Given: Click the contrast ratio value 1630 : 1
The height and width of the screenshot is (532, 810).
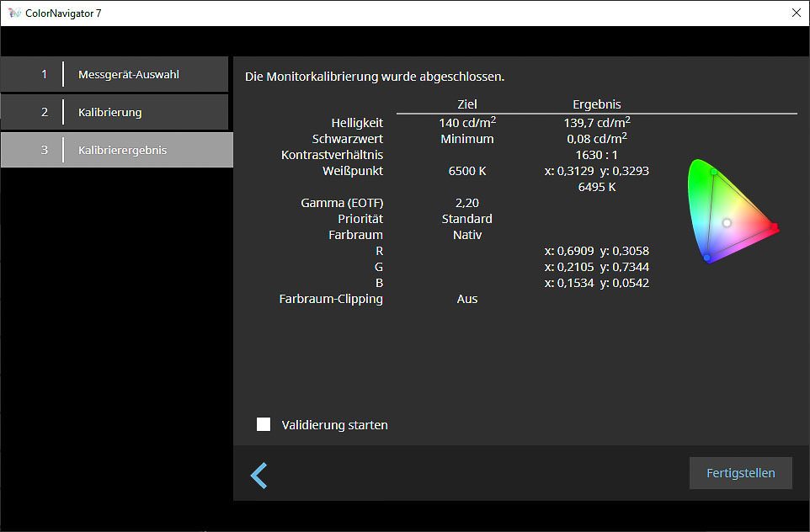Looking at the screenshot, I should pyautogui.click(x=597, y=155).
